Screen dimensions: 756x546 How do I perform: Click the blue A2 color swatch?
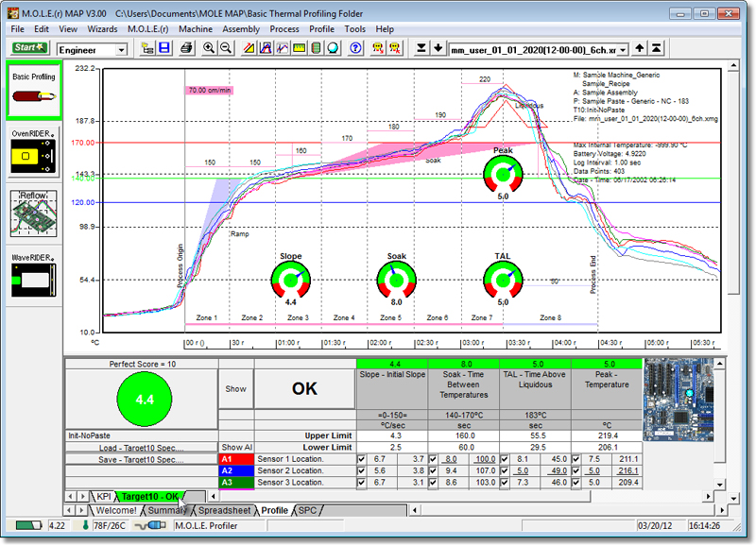[236, 470]
